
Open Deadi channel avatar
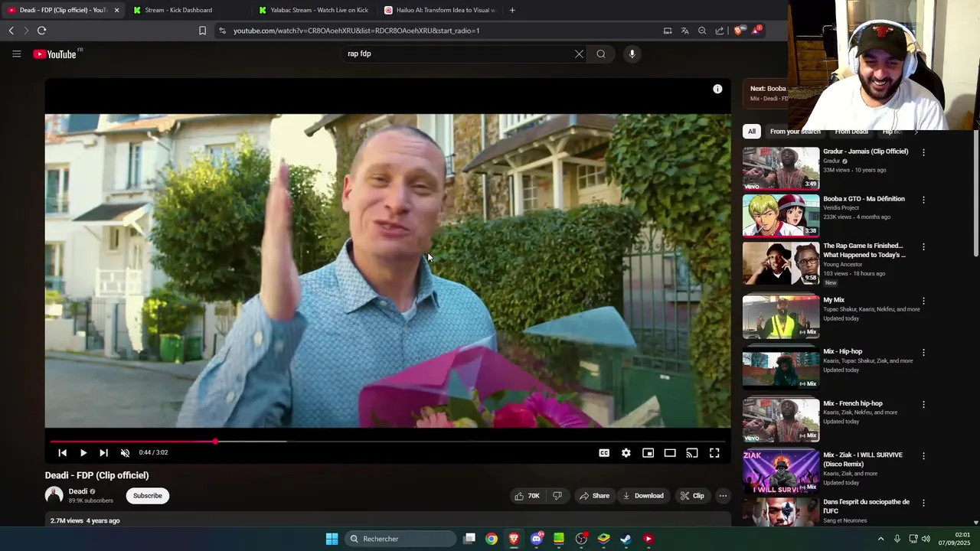click(54, 495)
